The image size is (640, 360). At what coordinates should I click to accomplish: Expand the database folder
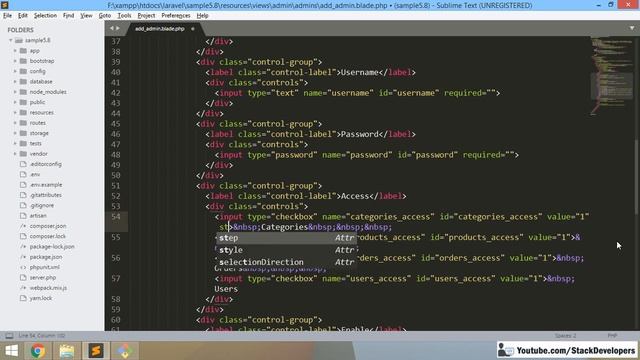click(x=15, y=81)
